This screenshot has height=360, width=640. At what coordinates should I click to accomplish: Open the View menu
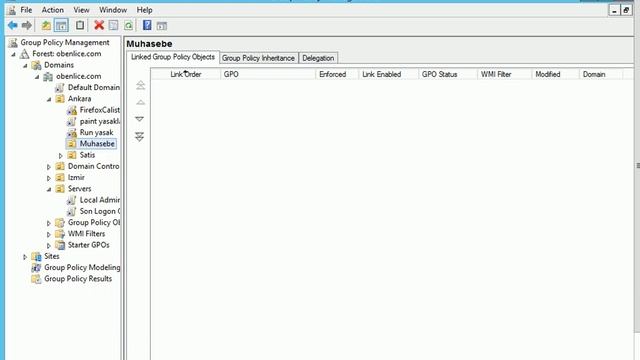(81, 10)
